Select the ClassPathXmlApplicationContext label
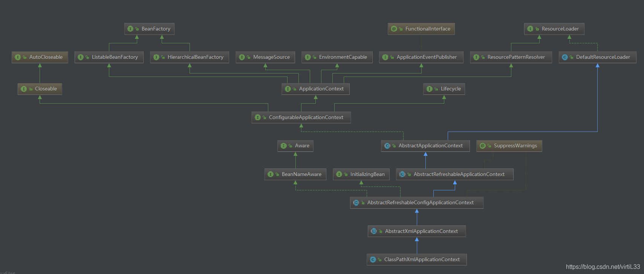Image resolution: width=644 pixels, height=274 pixels. [x=422, y=260]
